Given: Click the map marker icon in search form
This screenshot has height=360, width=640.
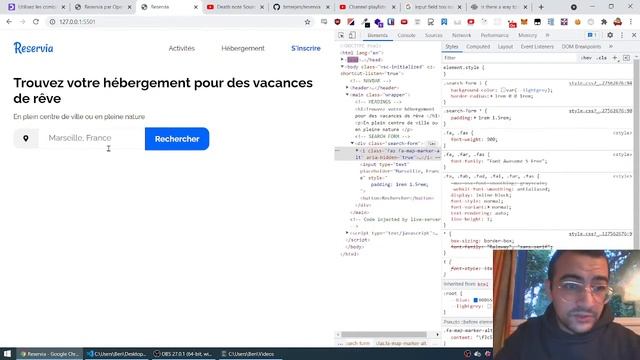Looking at the screenshot, I should point(26,138).
